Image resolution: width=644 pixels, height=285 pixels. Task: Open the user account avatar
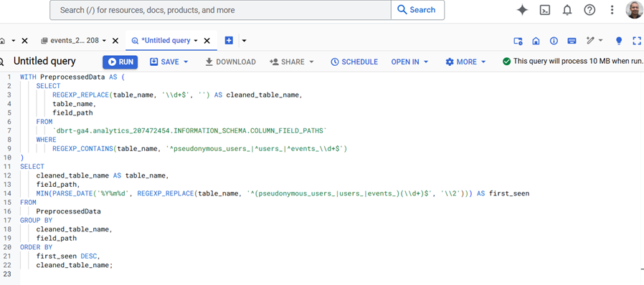[635, 9]
